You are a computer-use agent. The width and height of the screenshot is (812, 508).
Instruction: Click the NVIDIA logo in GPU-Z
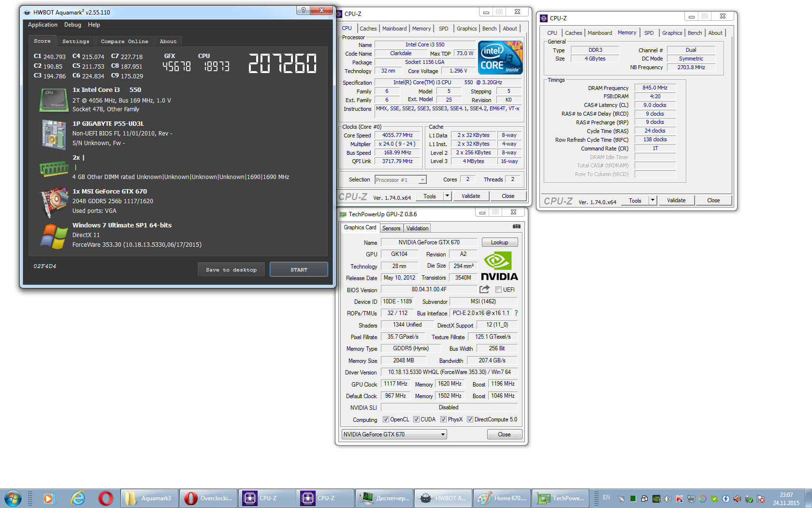[499, 266]
